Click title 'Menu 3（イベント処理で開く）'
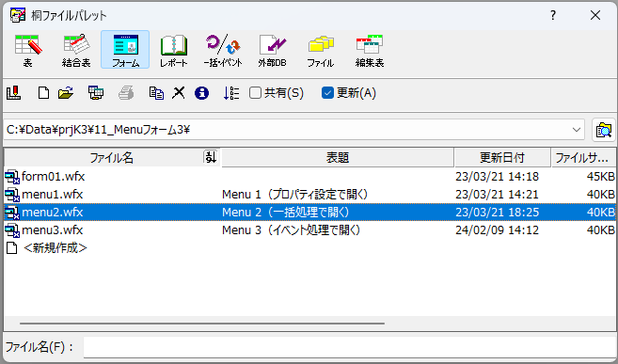 click(292, 230)
